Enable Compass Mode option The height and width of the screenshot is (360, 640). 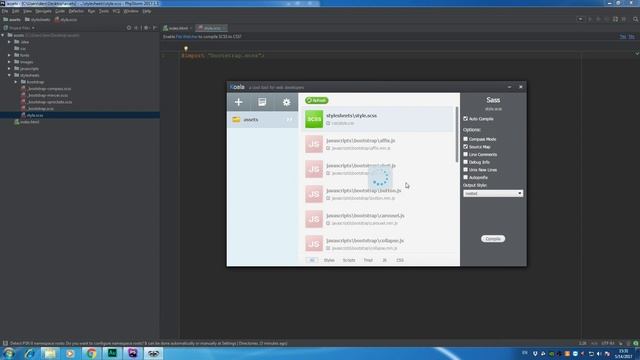pyautogui.click(x=465, y=139)
